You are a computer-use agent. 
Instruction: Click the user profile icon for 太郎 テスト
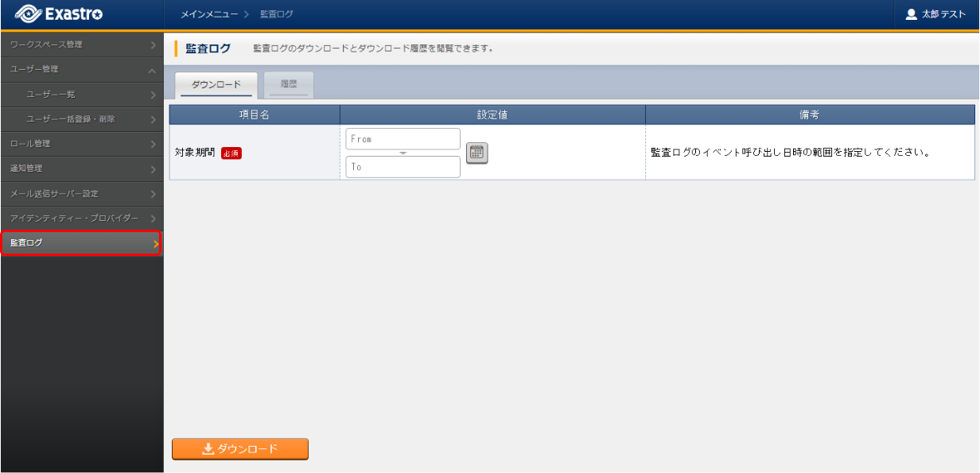point(912,14)
